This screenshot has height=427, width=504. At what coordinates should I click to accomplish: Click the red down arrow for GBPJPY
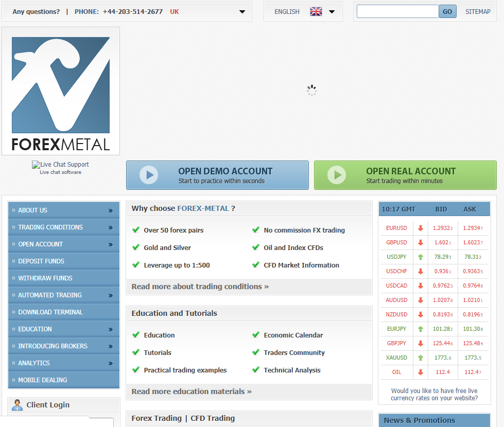pyautogui.click(x=421, y=344)
